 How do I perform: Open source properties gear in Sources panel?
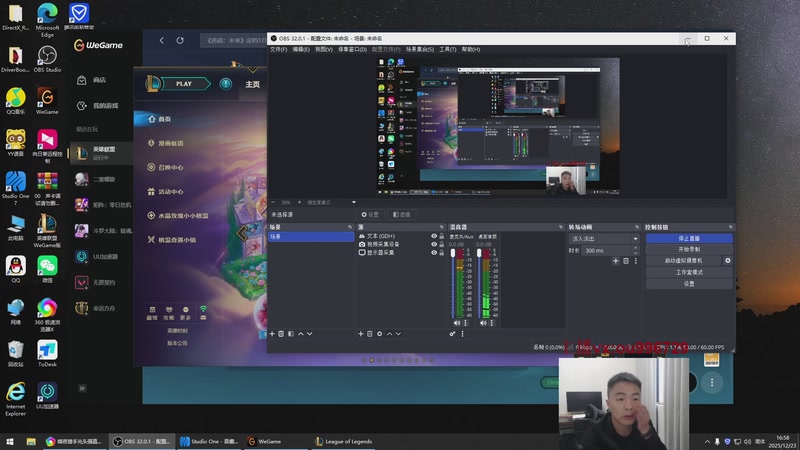click(380, 334)
